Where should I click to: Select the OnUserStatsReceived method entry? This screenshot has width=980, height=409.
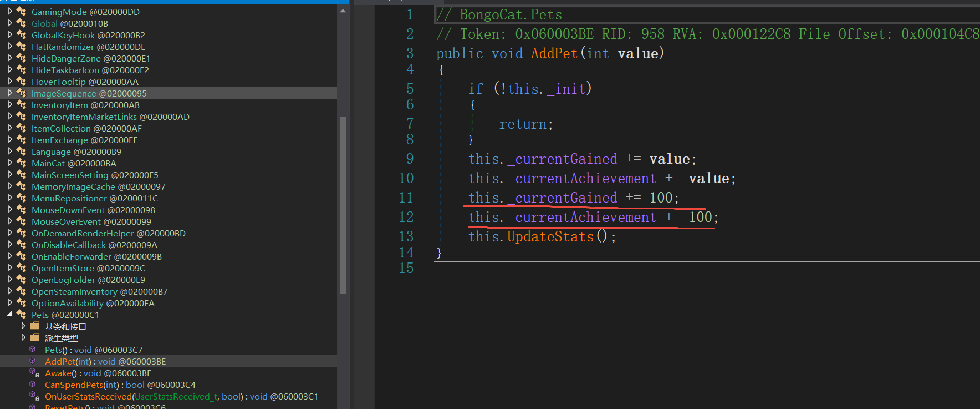181,396
